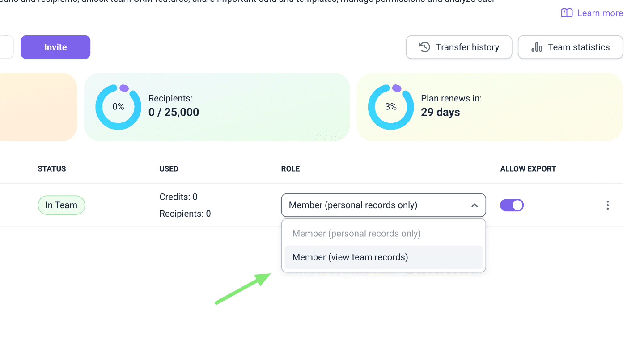Click the STATUS column header

52,169
